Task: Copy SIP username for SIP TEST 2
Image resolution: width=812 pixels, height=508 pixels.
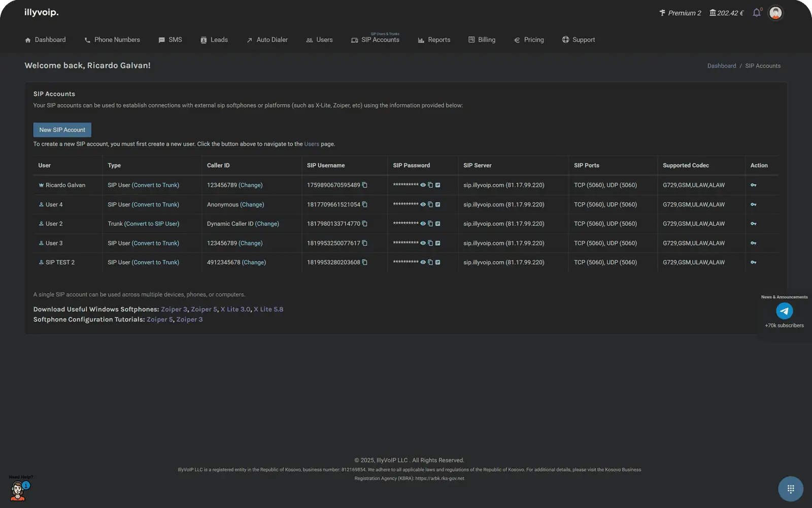Action: point(364,262)
